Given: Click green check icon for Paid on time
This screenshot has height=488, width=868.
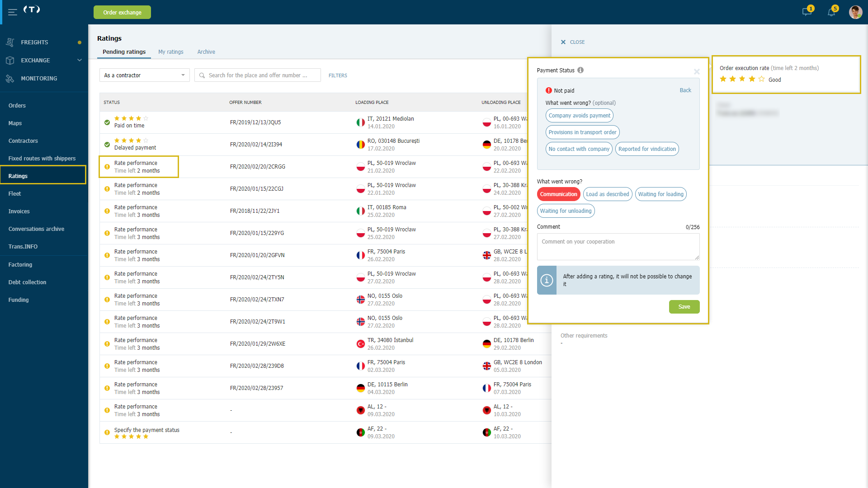Looking at the screenshot, I should tap(107, 122).
